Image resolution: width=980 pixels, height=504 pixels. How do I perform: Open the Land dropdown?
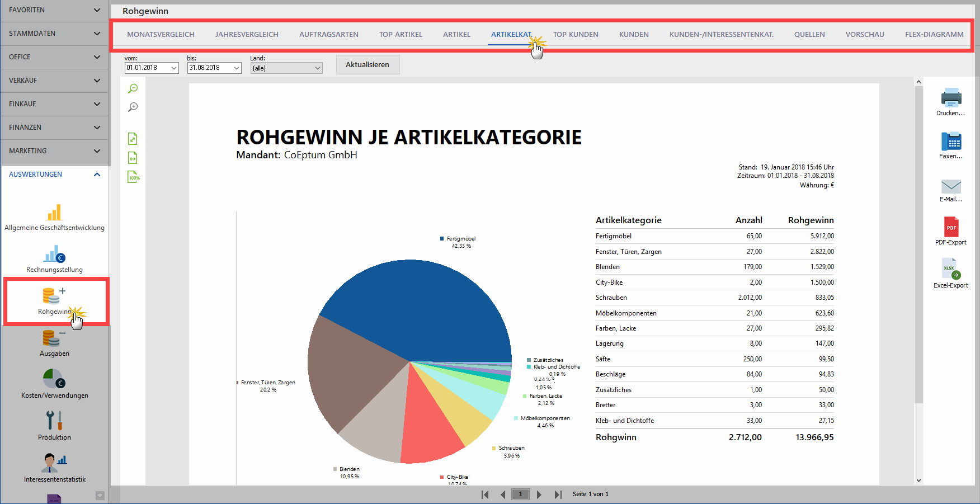[317, 68]
